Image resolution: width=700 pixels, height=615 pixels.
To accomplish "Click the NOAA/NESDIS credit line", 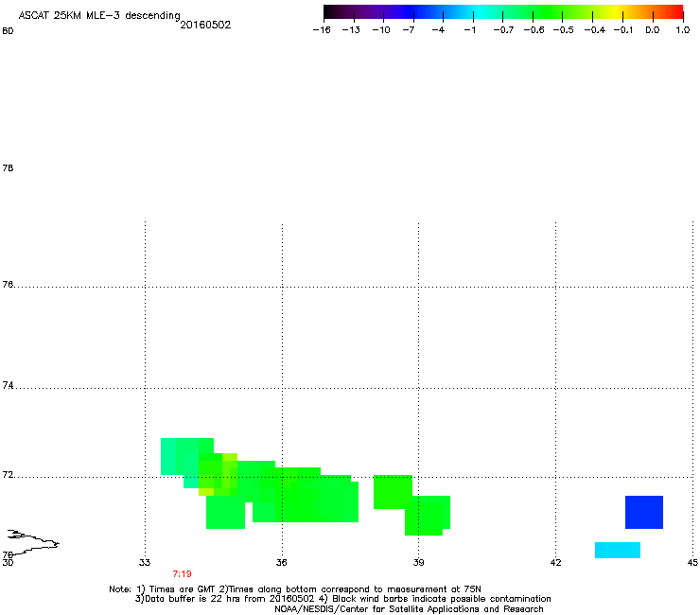I will 409,609.
